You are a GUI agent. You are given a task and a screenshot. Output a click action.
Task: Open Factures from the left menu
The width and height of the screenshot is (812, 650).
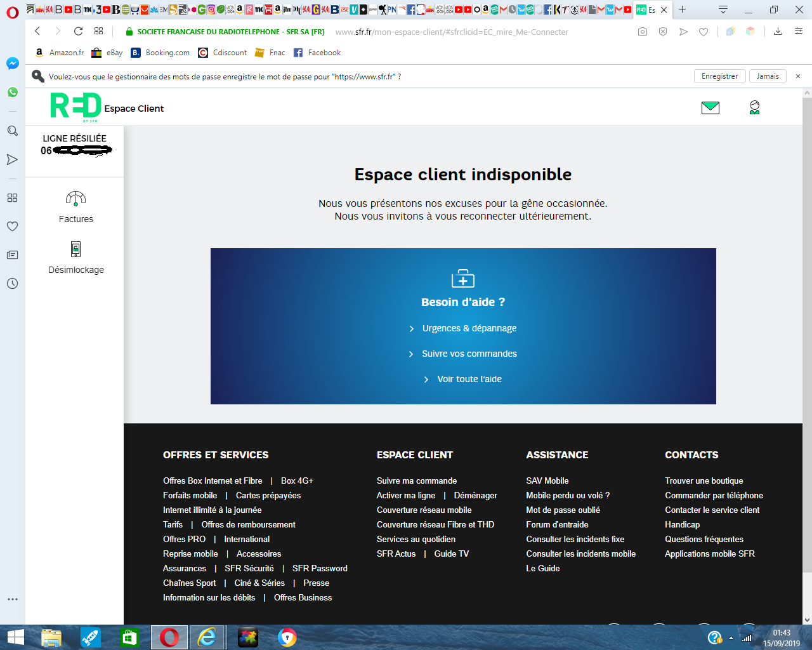tap(75, 207)
